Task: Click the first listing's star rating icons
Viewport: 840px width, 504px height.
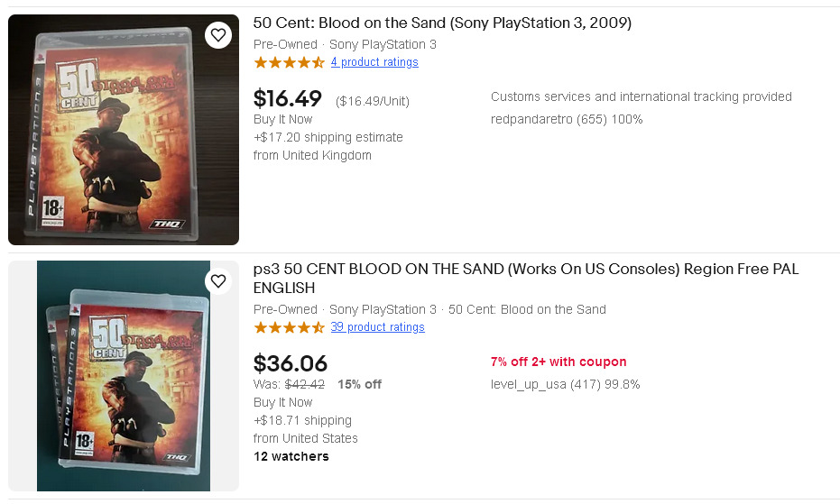Action: click(x=289, y=62)
